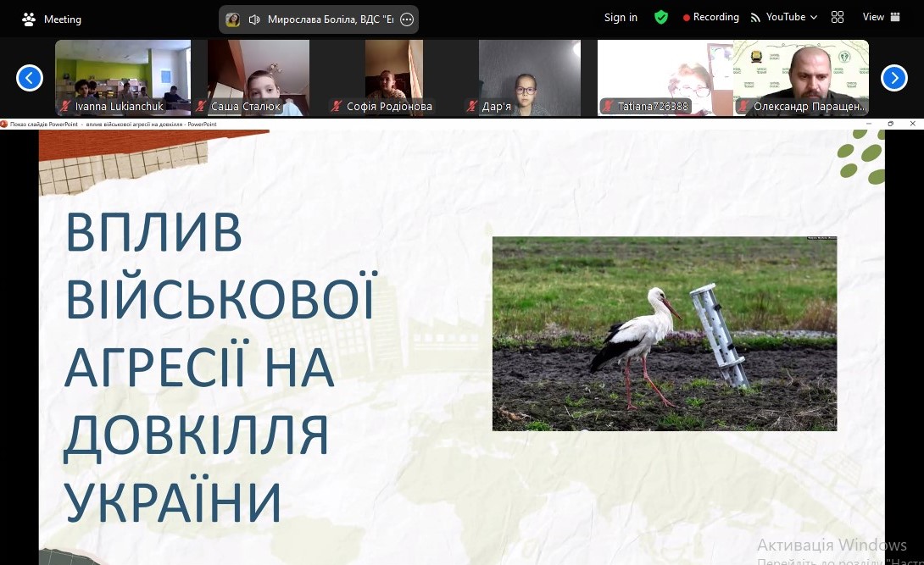Open the Meeting info paw icon
Viewport: 924px width, 565px height.
coord(28,19)
